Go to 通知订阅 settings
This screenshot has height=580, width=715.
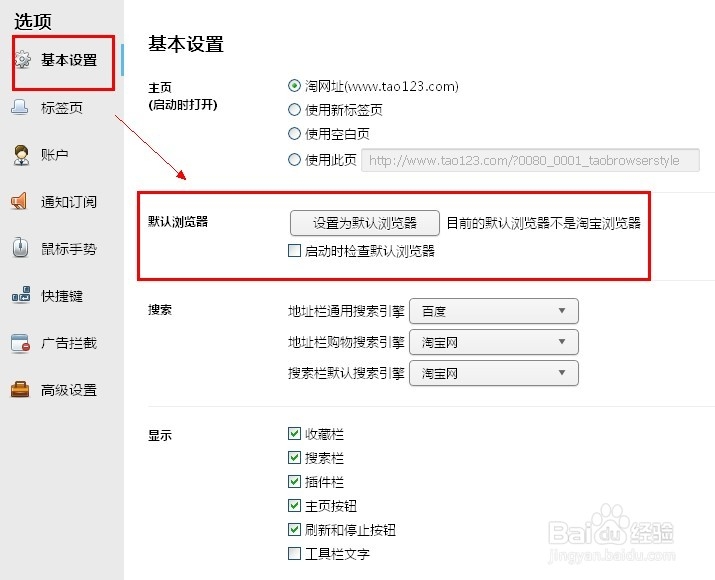[x=68, y=202]
